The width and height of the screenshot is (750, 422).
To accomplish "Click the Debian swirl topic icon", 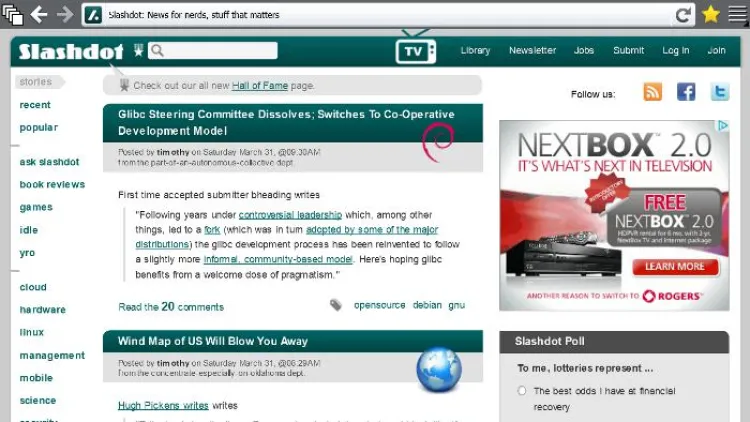I will 439,141.
